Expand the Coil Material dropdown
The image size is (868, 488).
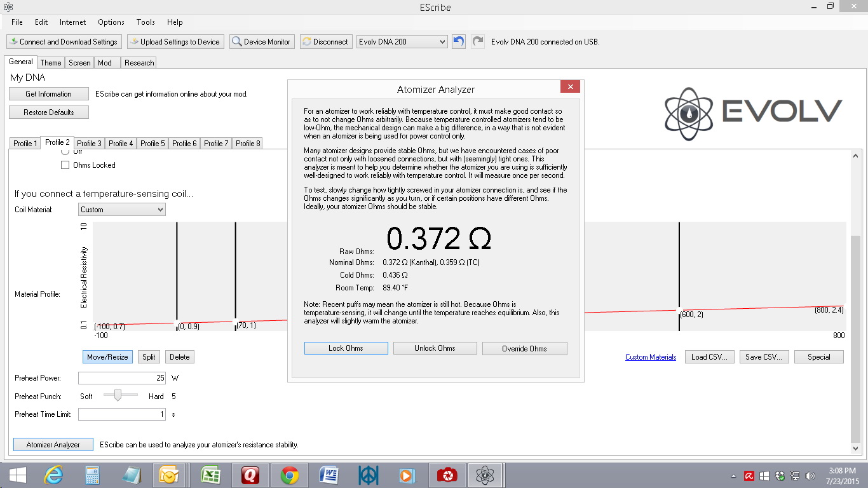pyautogui.click(x=122, y=210)
